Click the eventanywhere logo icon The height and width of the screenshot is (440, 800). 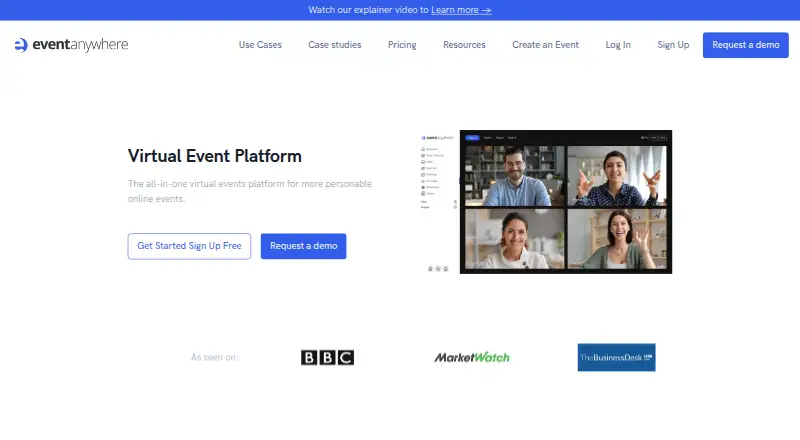pyautogui.click(x=21, y=45)
